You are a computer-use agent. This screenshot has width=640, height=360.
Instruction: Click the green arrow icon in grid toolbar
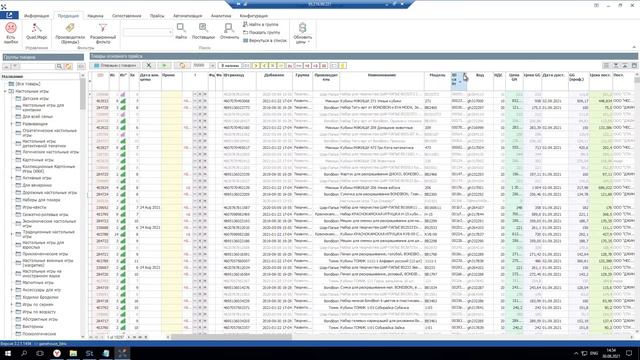pos(164,65)
